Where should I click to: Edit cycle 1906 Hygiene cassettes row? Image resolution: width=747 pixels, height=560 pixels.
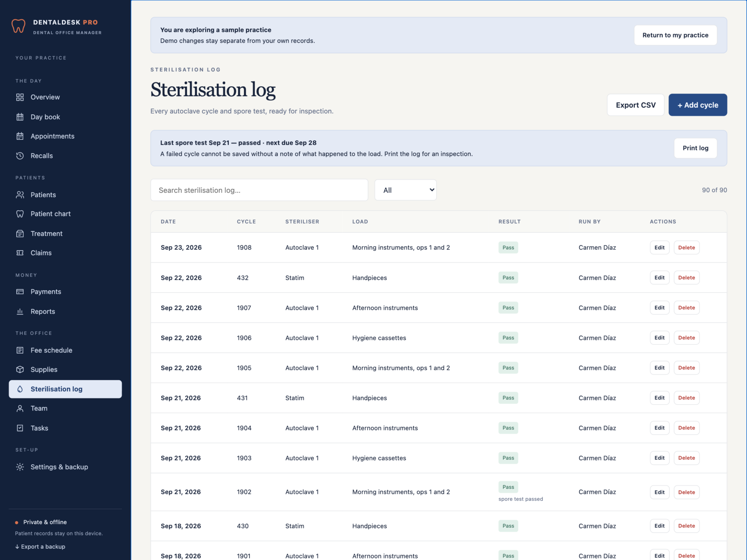(x=659, y=338)
